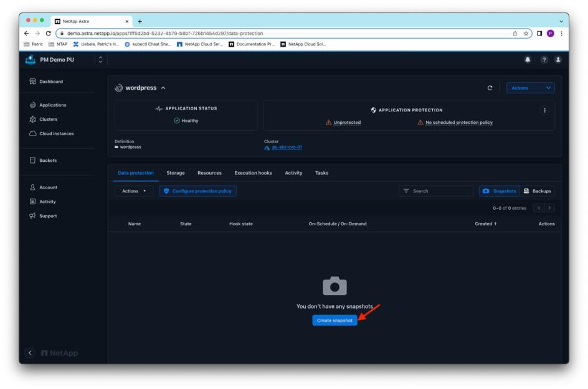Image resolution: width=588 pixels, height=389 pixels.
Task: Go to previous page of entries
Action: (539, 208)
